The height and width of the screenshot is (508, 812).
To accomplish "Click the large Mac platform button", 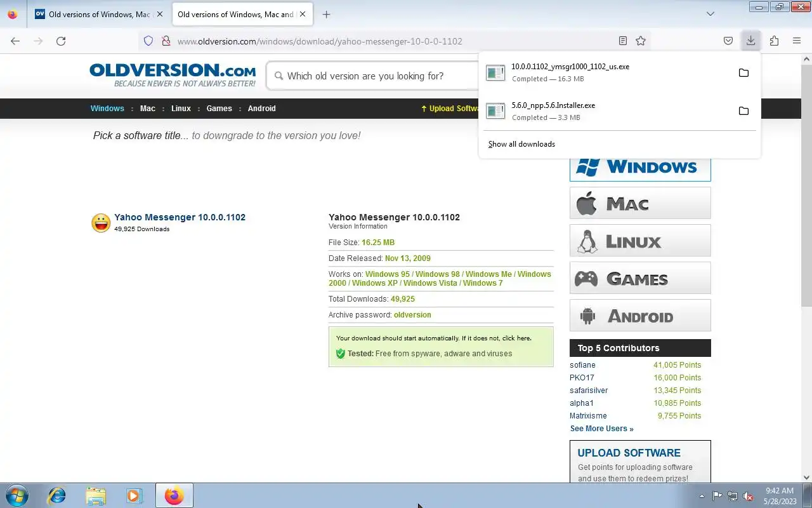I will click(x=640, y=203).
